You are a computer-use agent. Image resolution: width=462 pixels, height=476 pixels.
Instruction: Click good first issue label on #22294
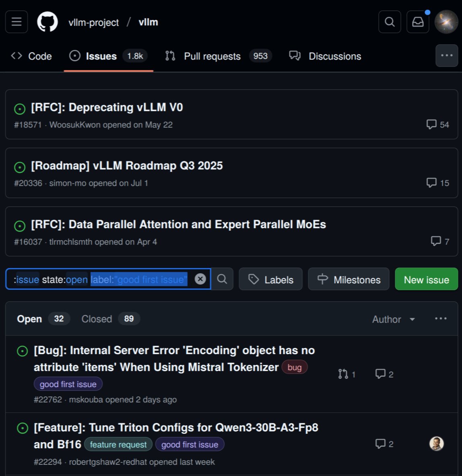(x=190, y=445)
